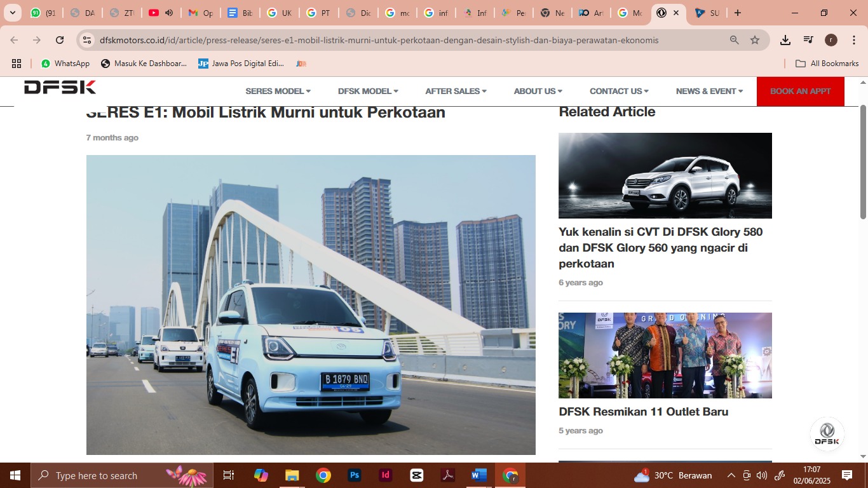This screenshot has width=868, height=488.
Task: Open Microsoft Word from taskbar
Action: point(479,475)
